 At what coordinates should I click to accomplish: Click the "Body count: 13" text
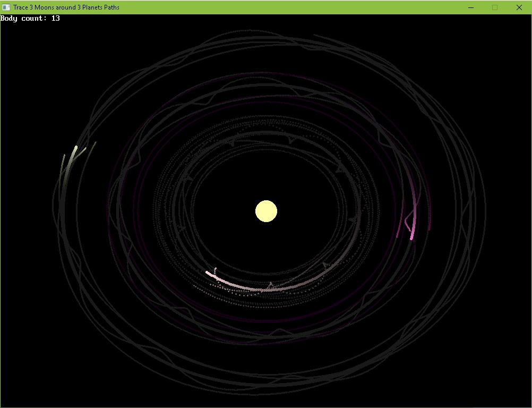point(30,19)
